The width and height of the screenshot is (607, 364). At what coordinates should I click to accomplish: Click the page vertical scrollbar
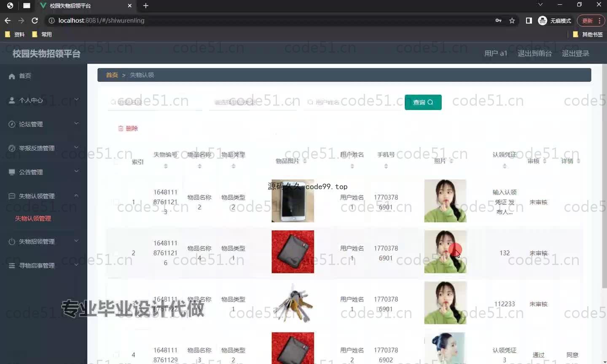point(604,177)
